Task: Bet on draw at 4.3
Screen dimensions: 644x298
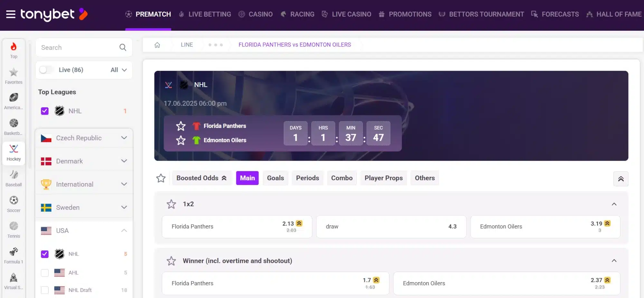Action: point(391,227)
